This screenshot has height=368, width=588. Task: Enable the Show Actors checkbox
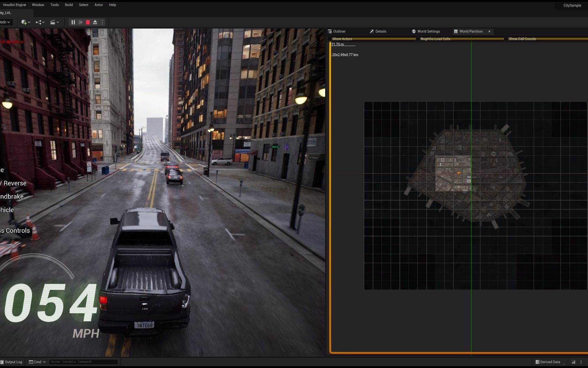click(x=330, y=39)
